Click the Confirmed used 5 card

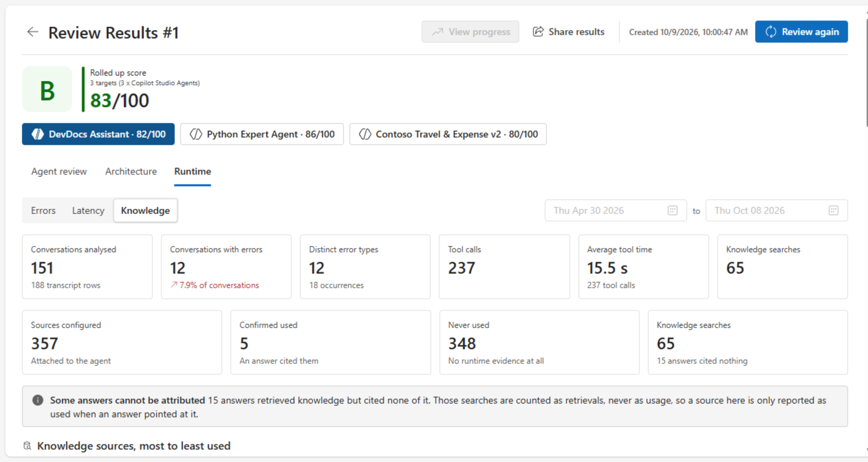click(330, 342)
